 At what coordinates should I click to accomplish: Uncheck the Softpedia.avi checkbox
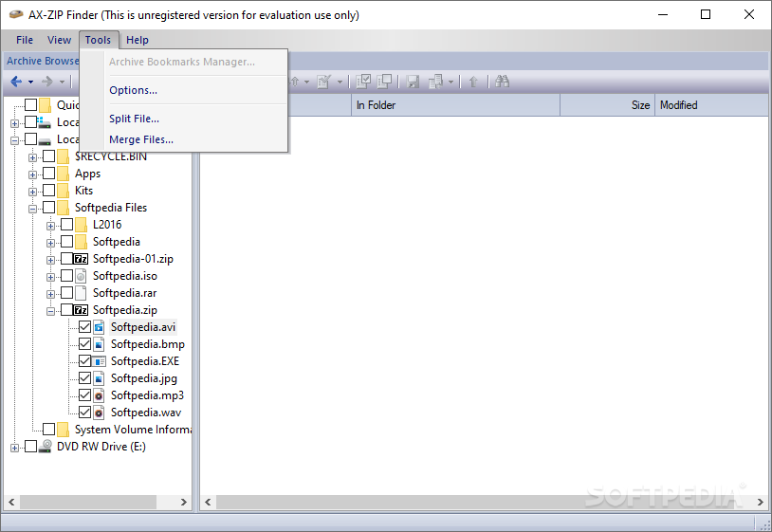coord(84,327)
